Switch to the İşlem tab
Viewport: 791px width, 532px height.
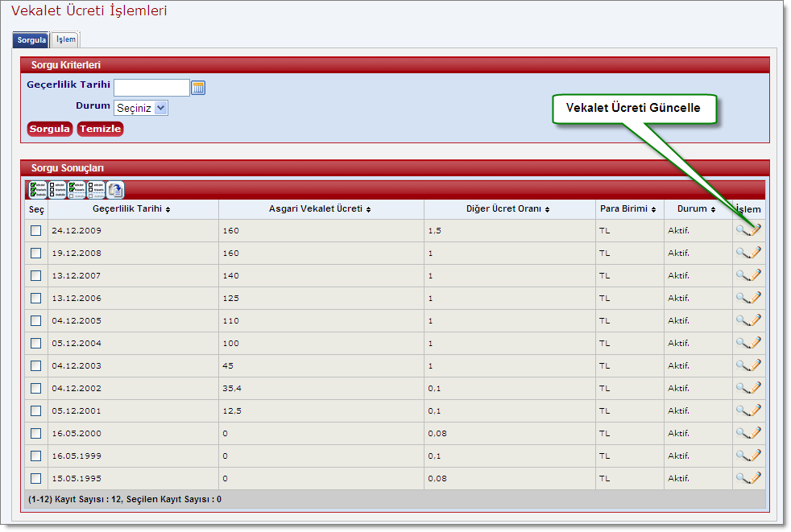click(65, 39)
